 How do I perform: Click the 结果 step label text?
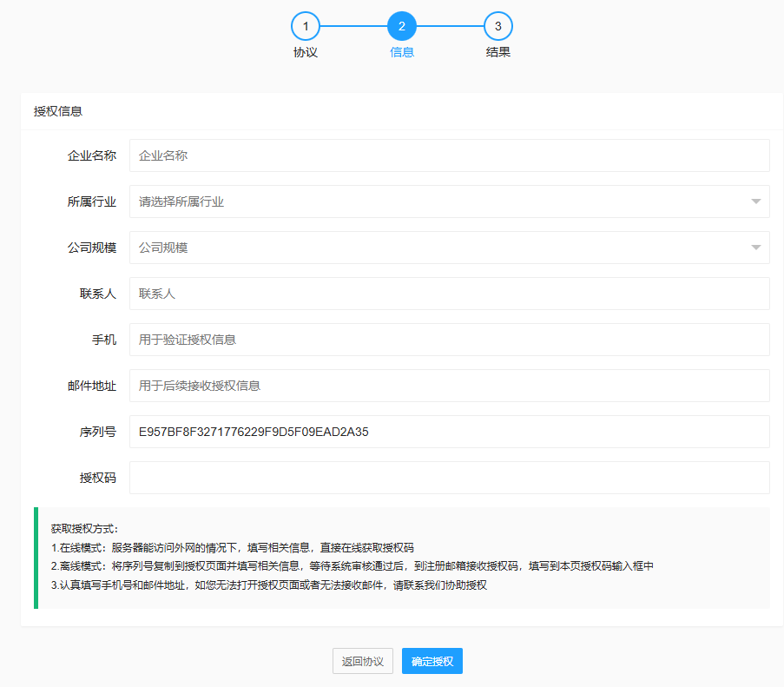[497, 52]
